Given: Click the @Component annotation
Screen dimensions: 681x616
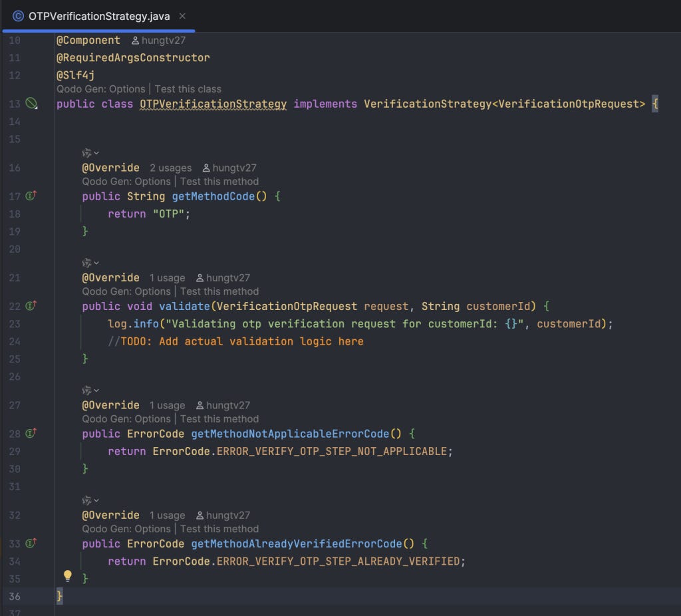Looking at the screenshot, I should [88, 41].
